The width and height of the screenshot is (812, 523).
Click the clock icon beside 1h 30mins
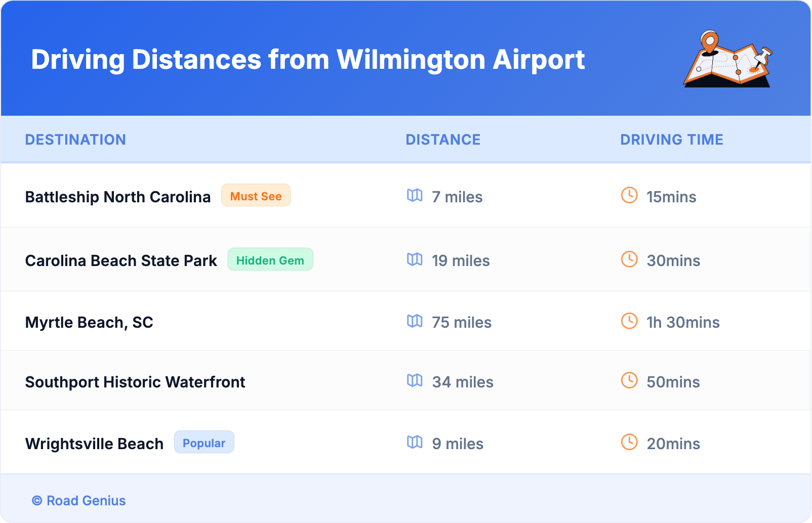pos(629,321)
